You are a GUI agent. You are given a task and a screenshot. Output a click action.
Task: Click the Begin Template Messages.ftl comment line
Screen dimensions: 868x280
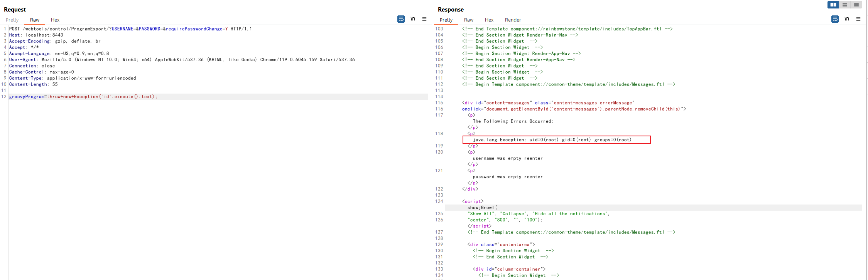pyautogui.click(x=569, y=84)
